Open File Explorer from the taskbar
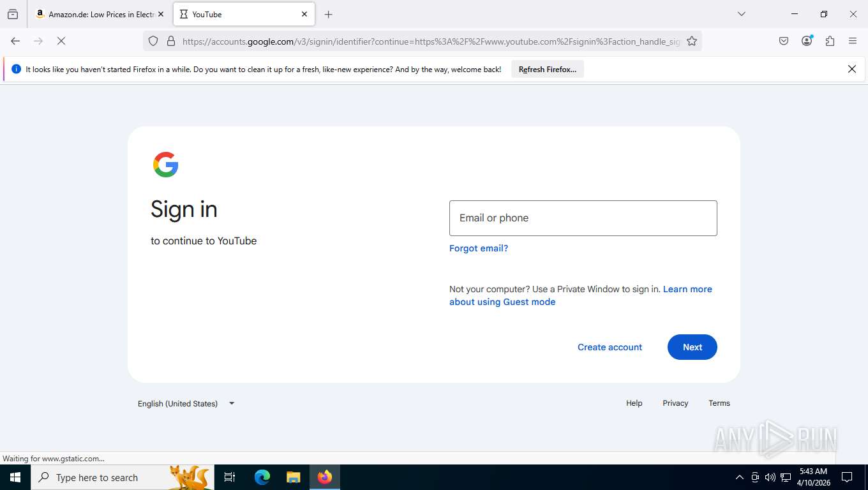868x490 pixels. point(293,477)
